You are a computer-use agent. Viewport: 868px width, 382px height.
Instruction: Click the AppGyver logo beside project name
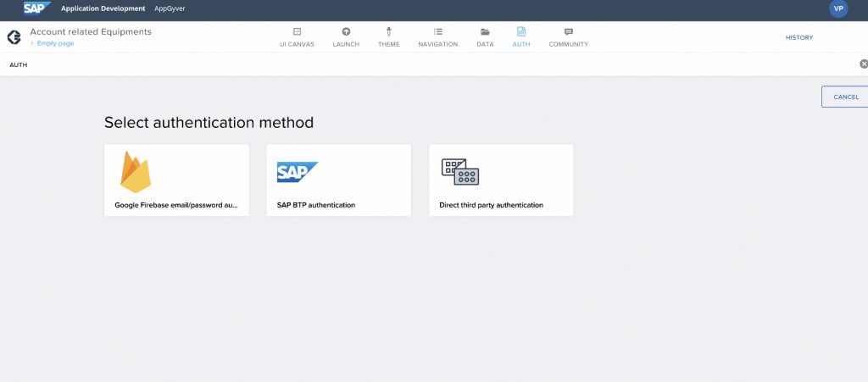click(14, 37)
